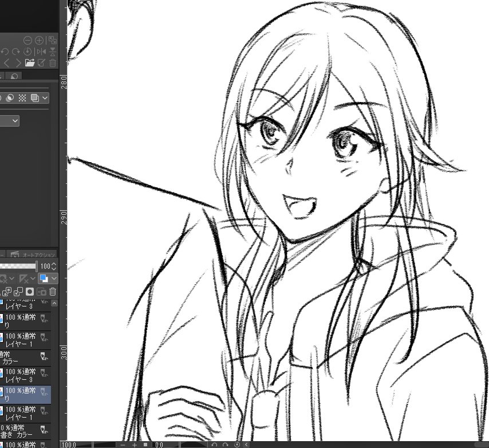Flip the canvas horizontally in Navigator
The image size is (489, 448).
41,52
